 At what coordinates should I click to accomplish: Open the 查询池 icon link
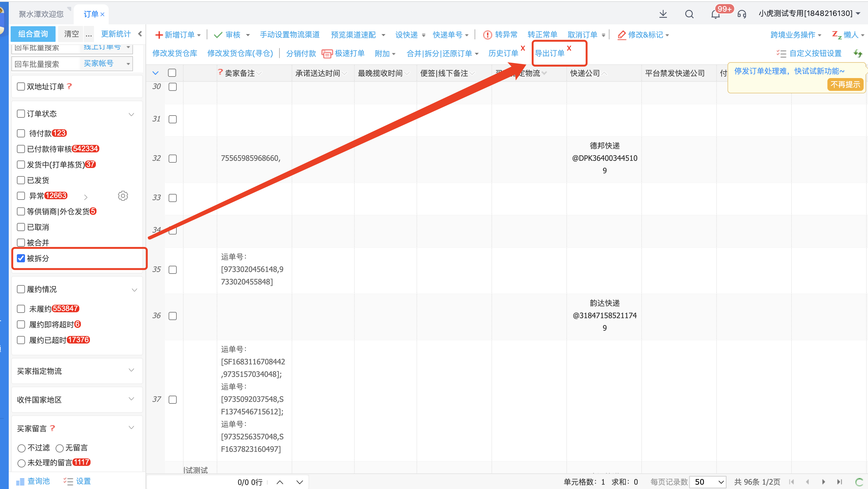(x=33, y=481)
